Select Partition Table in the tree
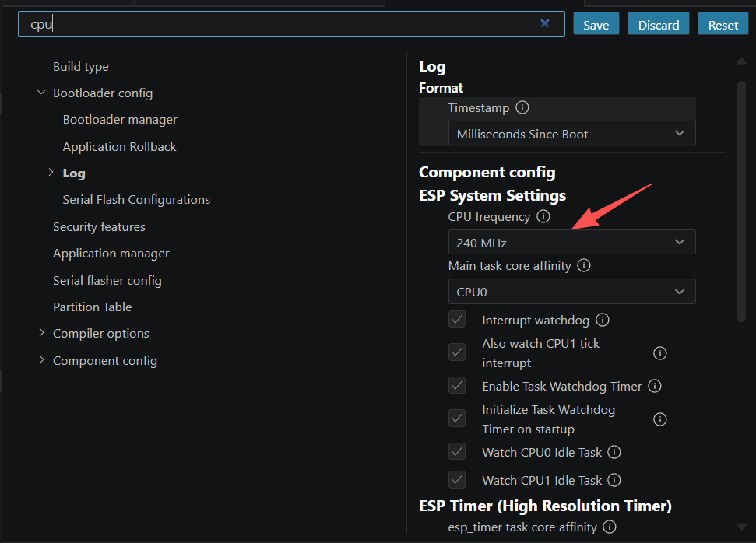This screenshot has width=756, height=543. tap(92, 307)
